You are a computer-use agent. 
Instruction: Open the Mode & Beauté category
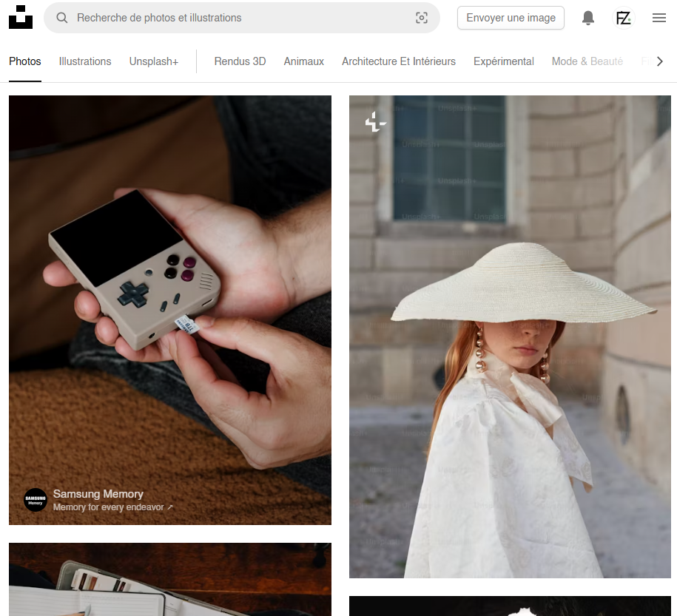click(587, 61)
